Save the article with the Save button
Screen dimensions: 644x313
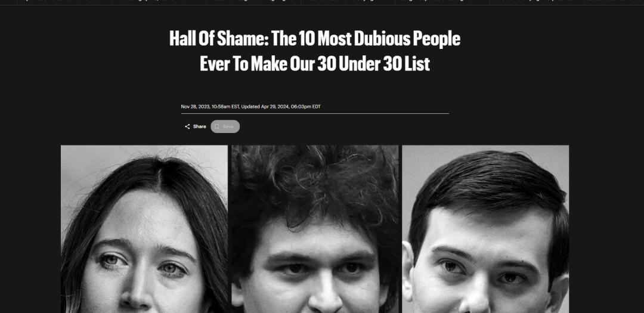click(x=225, y=126)
